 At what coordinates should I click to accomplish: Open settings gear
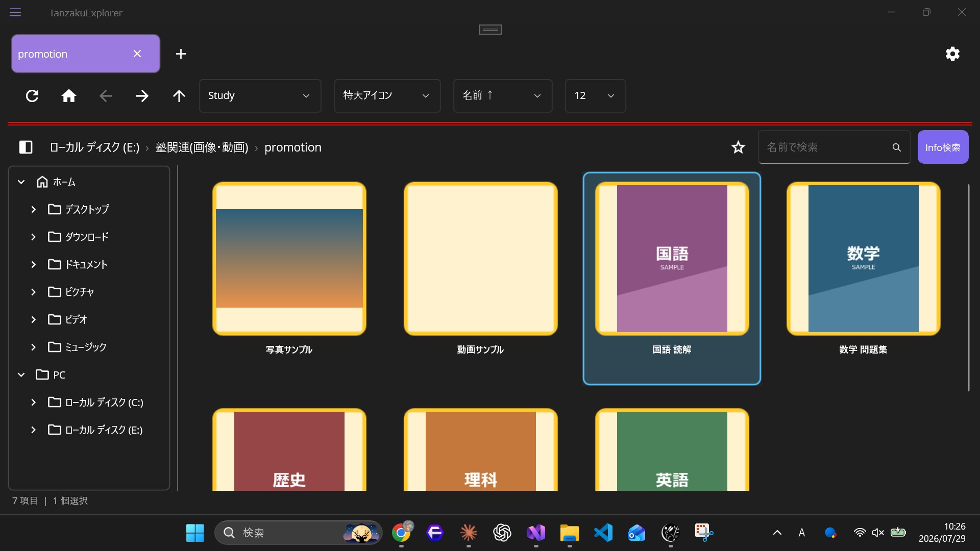point(952,54)
